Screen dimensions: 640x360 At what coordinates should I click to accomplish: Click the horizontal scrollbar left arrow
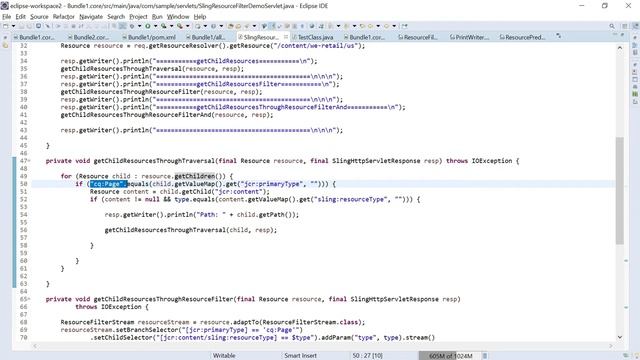35,346
